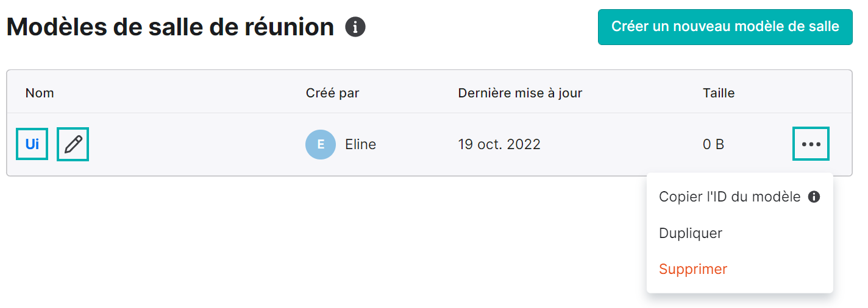Screen dimensions: 868x308
Task: Click the 0 B size value
Action: pyautogui.click(x=713, y=144)
